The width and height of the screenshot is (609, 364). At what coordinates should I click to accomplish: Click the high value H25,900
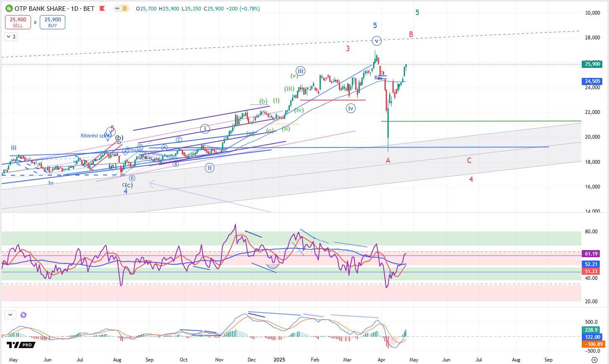point(170,8)
